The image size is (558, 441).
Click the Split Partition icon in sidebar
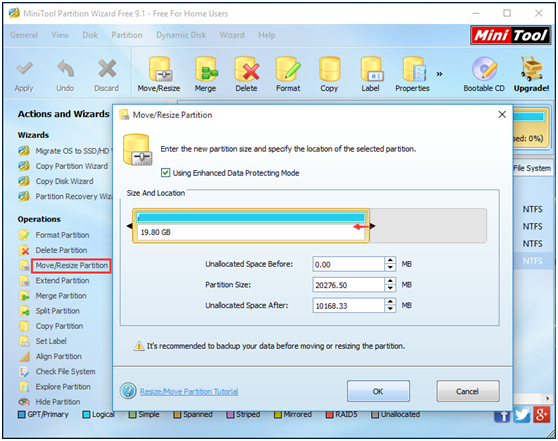pyautogui.click(x=24, y=311)
